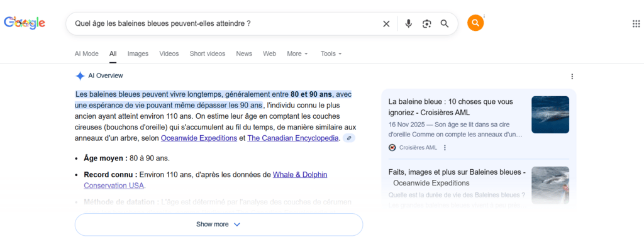Click the whale thumbnail for Croisières AML article

coord(550,114)
